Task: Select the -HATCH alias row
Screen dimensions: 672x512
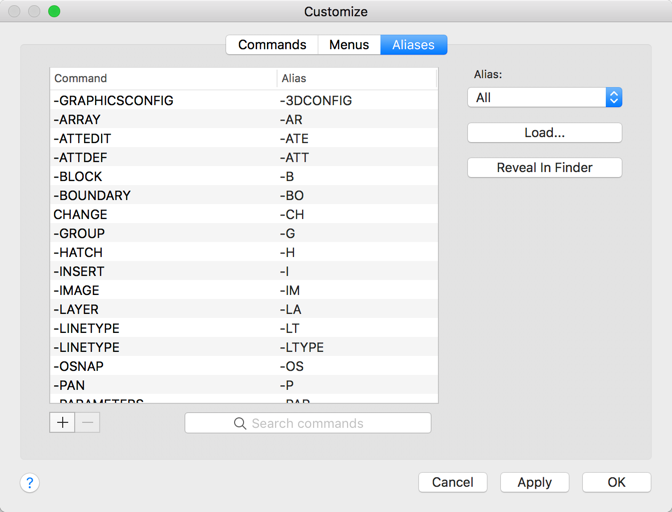Action: (288, 253)
